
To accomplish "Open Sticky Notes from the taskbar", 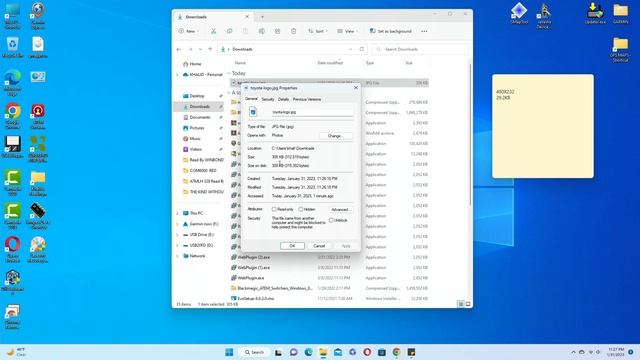I will [411, 352].
